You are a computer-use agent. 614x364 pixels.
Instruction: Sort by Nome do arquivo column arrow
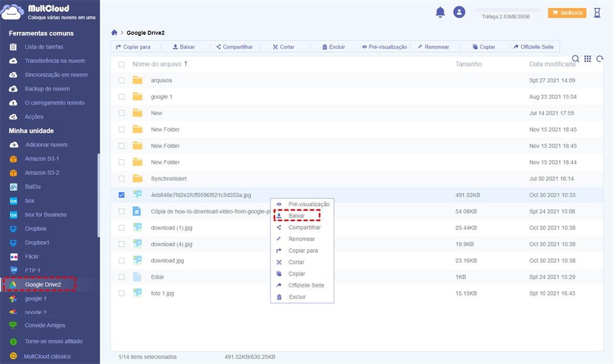pyautogui.click(x=186, y=64)
